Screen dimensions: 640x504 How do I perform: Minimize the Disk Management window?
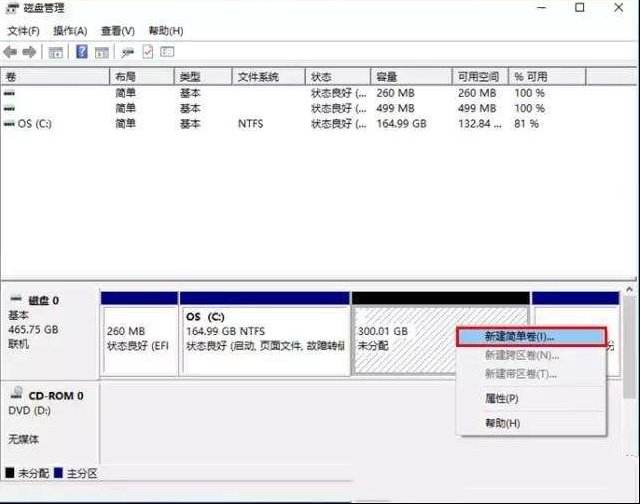(542, 7)
